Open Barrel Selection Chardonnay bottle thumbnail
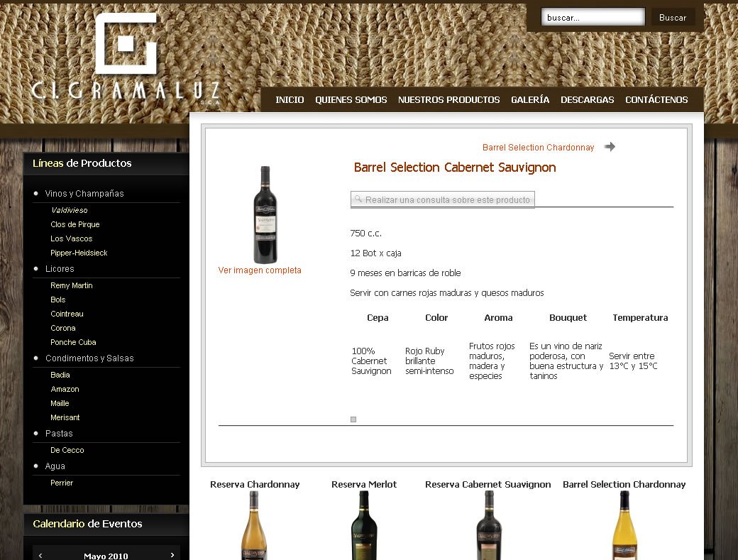 [624, 525]
